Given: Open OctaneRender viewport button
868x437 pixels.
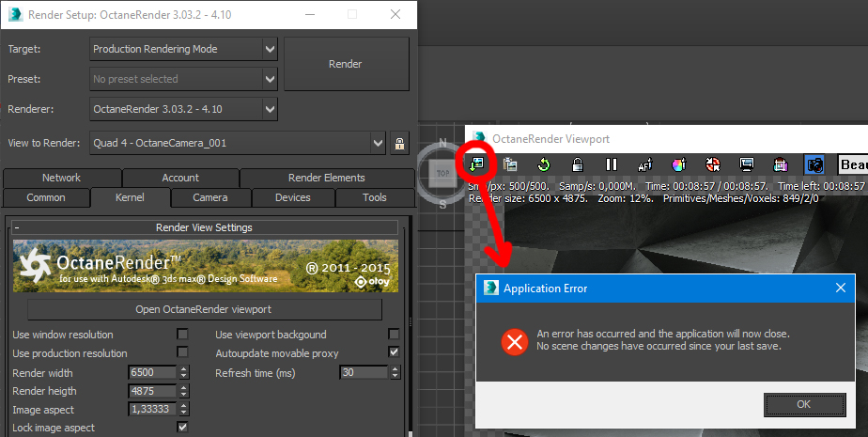Looking at the screenshot, I should pyautogui.click(x=204, y=309).
